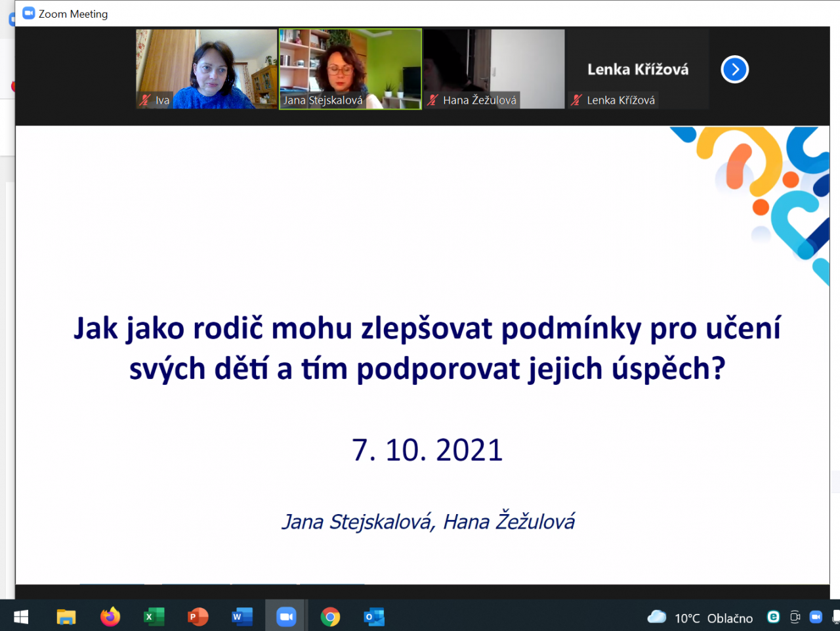Click the Zoom logo in the title bar
840x631 pixels.
tap(29, 14)
